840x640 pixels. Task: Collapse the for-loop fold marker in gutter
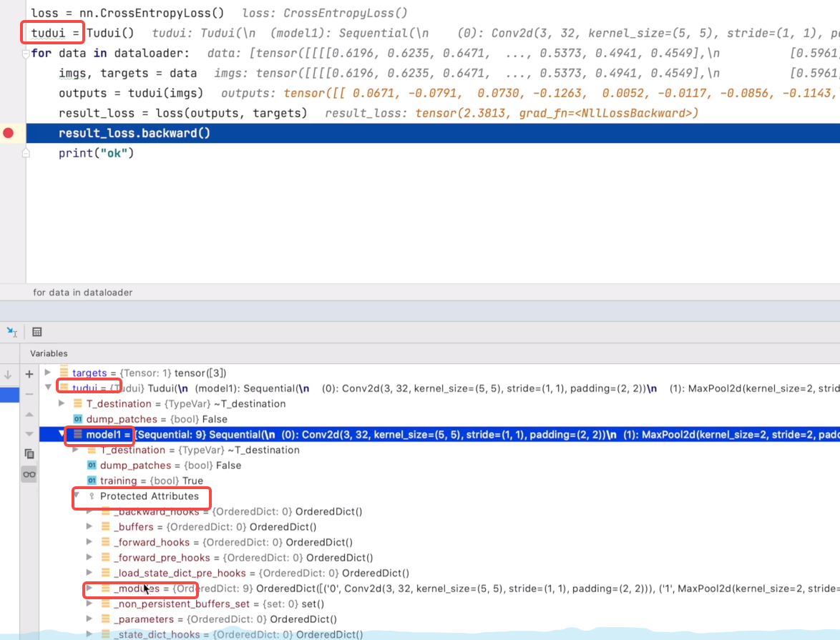[25, 54]
